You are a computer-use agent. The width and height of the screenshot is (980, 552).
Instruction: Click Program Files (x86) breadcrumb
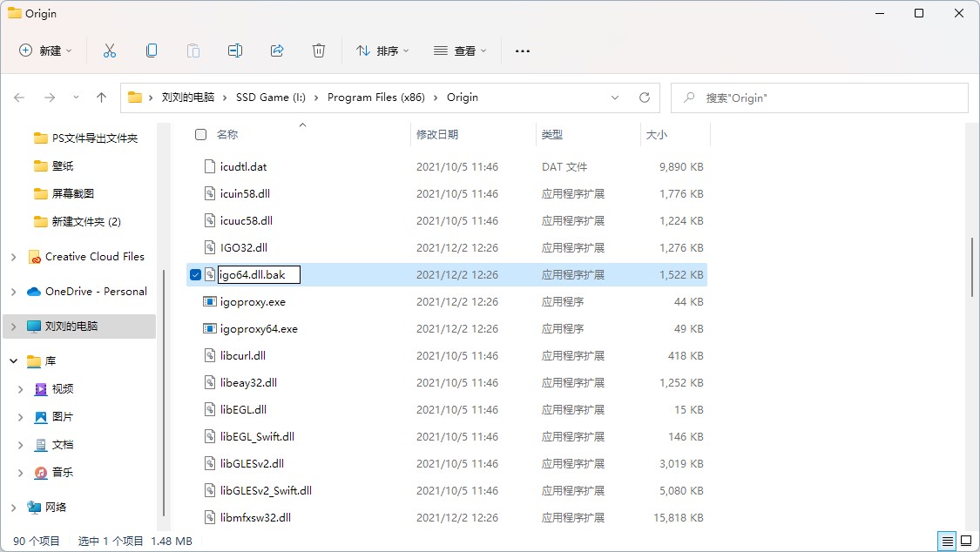coord(375,98)
